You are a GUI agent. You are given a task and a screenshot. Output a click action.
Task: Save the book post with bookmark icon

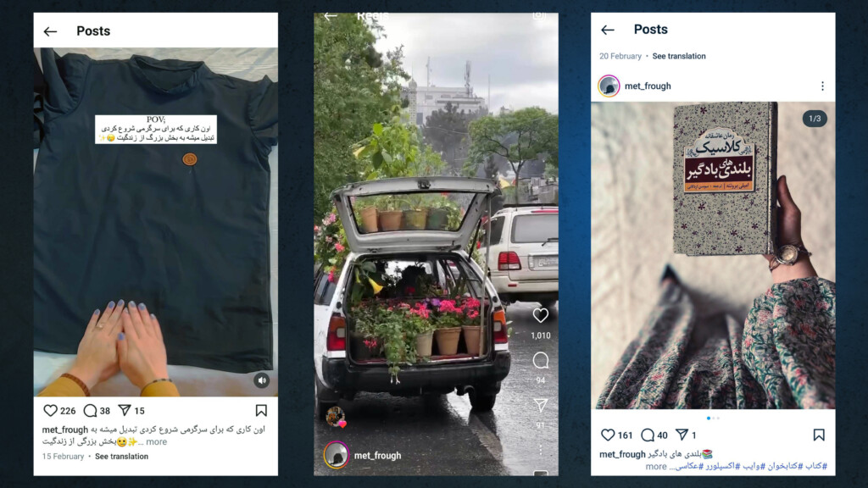pos(819,435)
